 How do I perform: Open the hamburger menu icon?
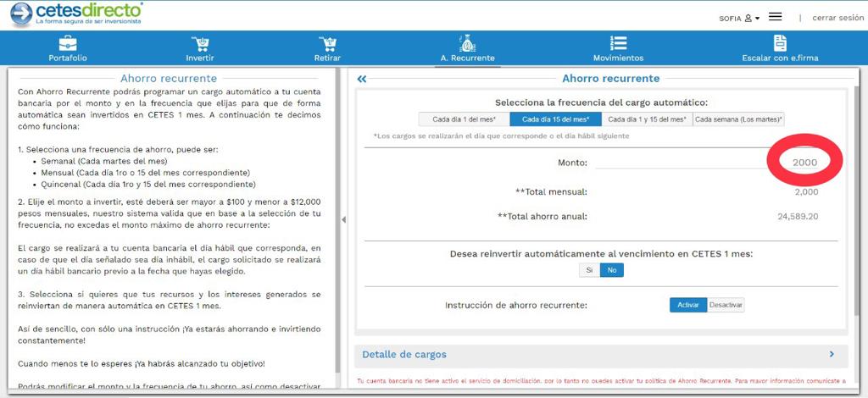776,17
